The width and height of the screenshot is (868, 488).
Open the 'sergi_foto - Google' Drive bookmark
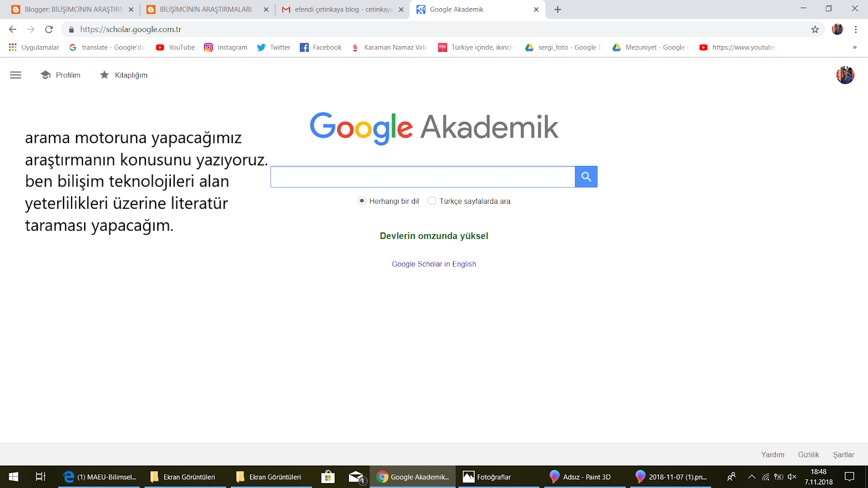564,47
